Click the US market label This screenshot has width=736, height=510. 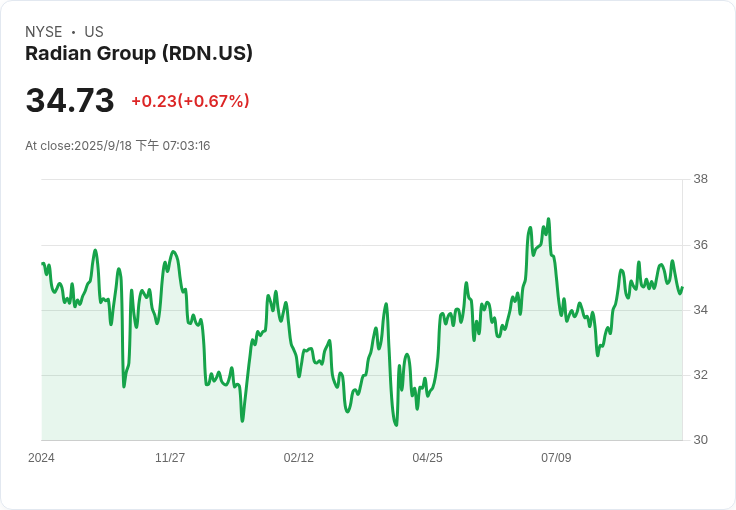point(94,32)
